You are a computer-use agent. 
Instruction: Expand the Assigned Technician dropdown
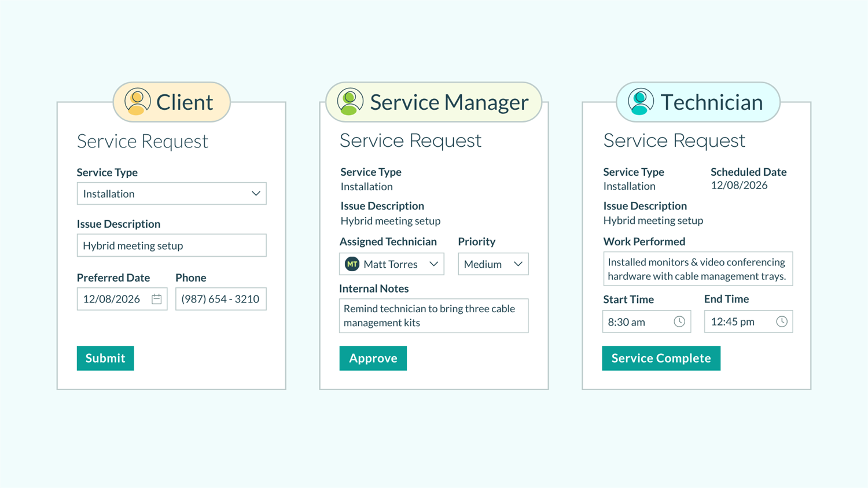click(x=433, y=264)
